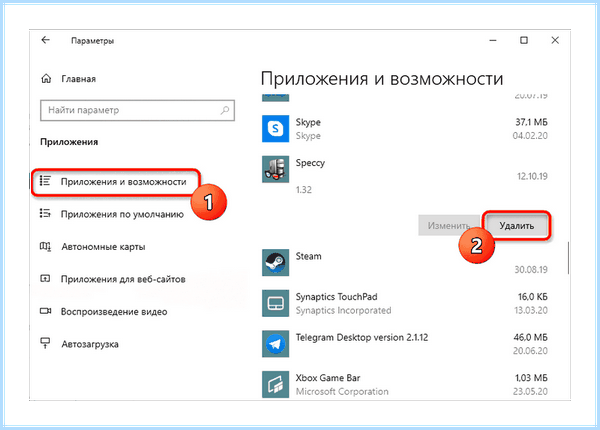
Task: Click Microsoft Corporation publisher text
Action: [x=342, y=391]
